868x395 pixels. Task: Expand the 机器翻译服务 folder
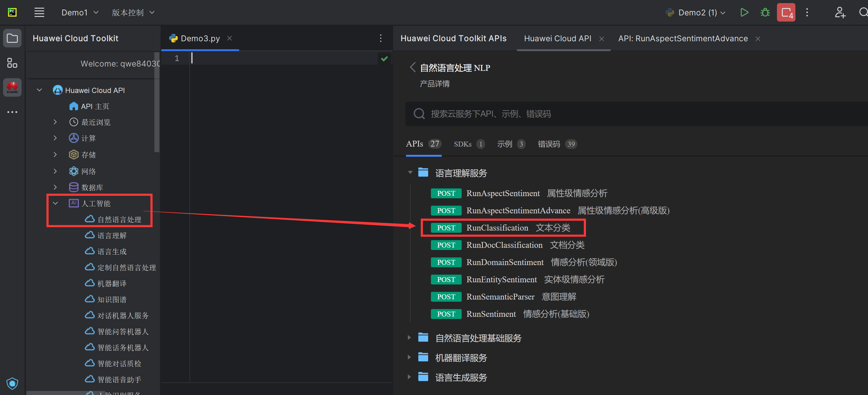tap(409, 357)
